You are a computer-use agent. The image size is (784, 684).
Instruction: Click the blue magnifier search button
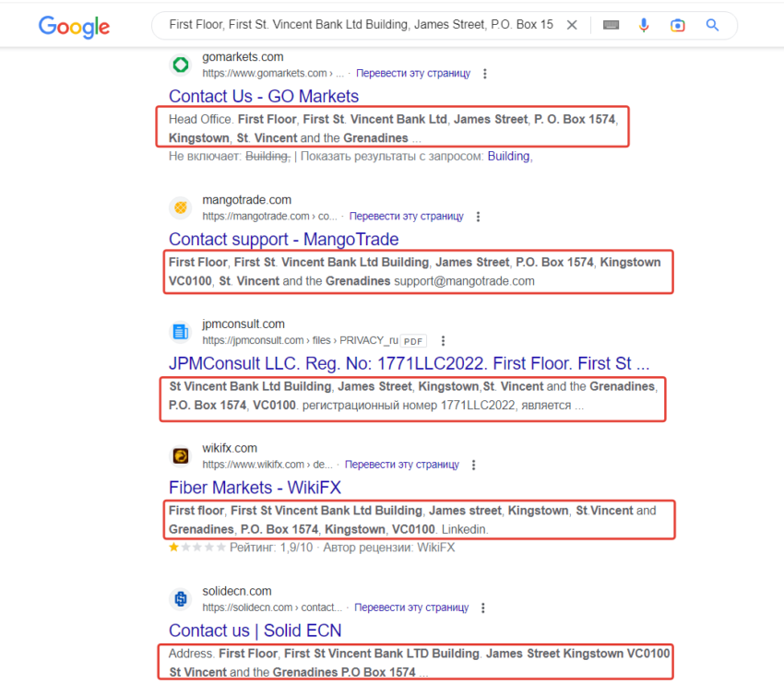[x=712, y=25]
